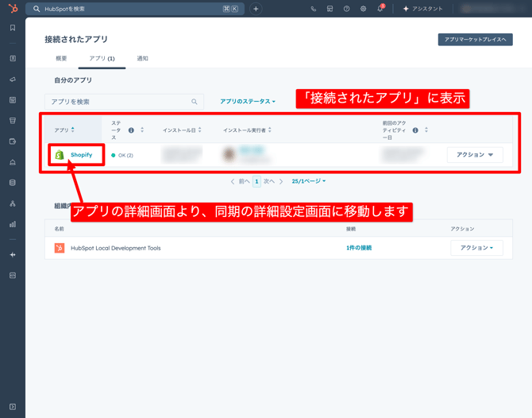Open the Shopify app link
The width and height of the screenshot is (532, 418).
81,155
